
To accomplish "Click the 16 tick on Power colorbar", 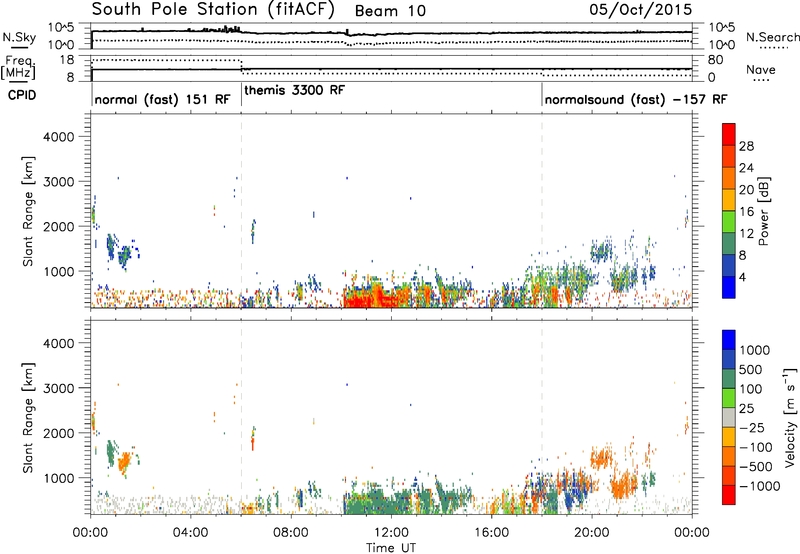I will [x=746, y=212].
